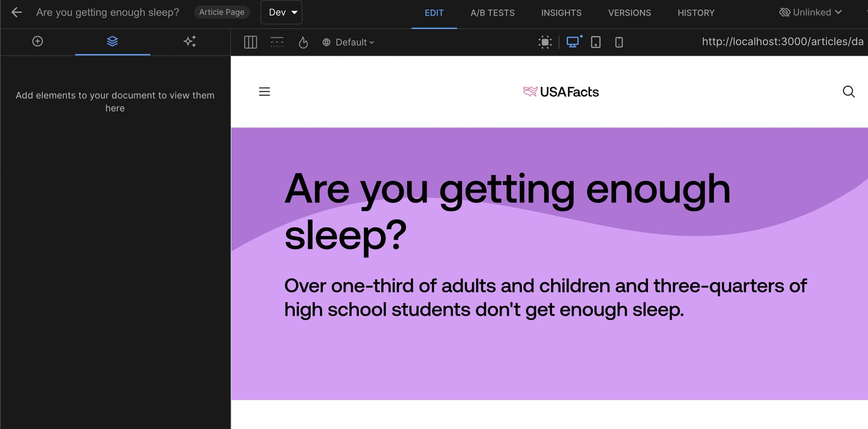Open the A/B TESTS tab
This screenshot has width=868, height=429.
pyautogui.click(x=492, y=13)
